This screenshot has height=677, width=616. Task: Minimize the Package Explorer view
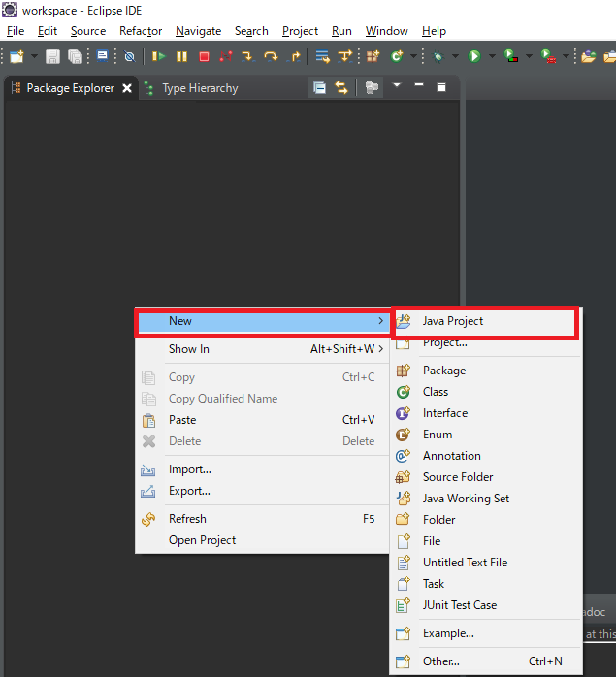tap(418, 85)
